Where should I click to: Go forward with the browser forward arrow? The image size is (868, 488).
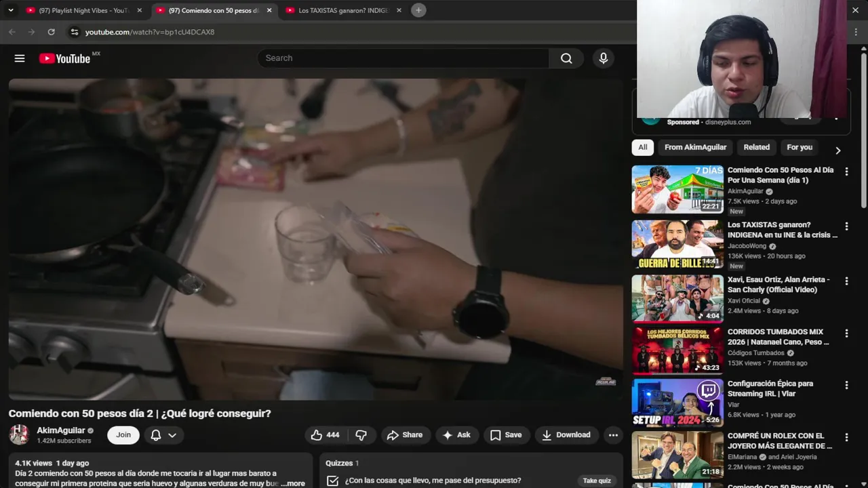coord(31,32)
